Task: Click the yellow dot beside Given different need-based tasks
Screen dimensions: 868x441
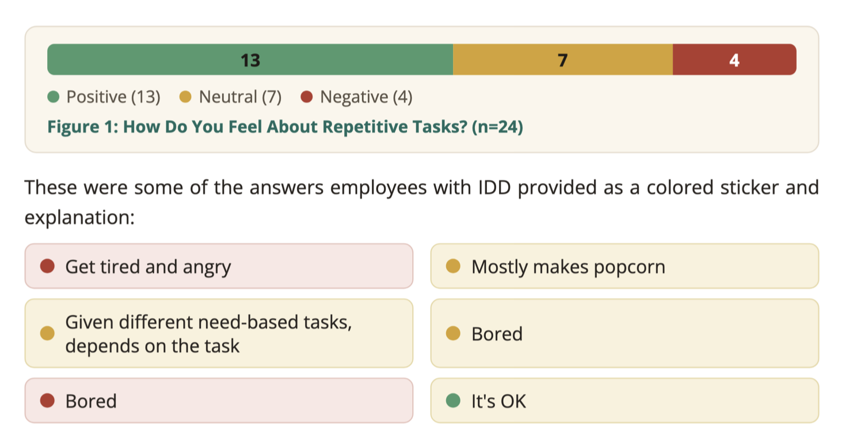Action: [x=47, y=333]
